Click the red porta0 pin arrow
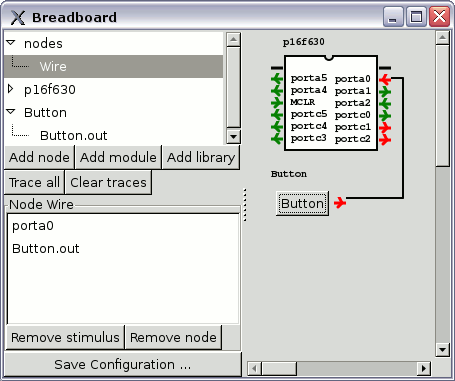The image size is (455, 381). (x=385, y=79)
